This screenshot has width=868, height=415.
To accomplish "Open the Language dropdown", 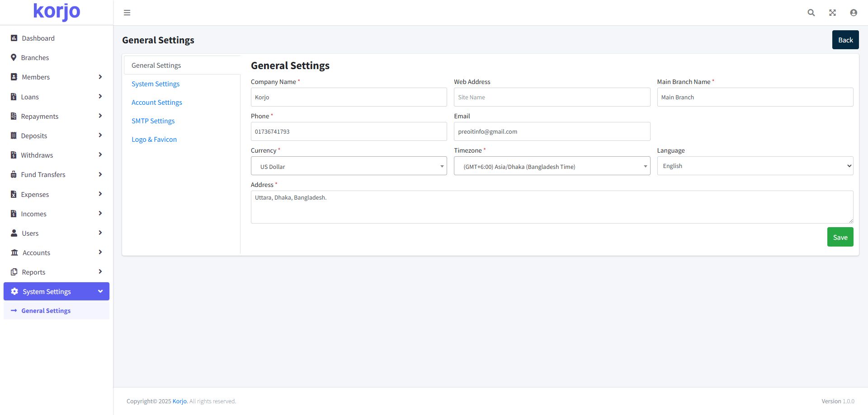I will coord(755,166).
